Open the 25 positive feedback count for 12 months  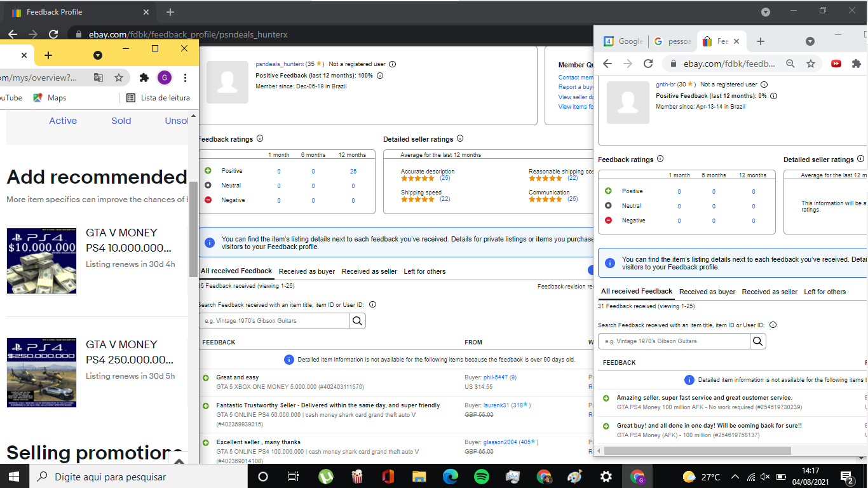pyautogui.click(x=353, y=171)
